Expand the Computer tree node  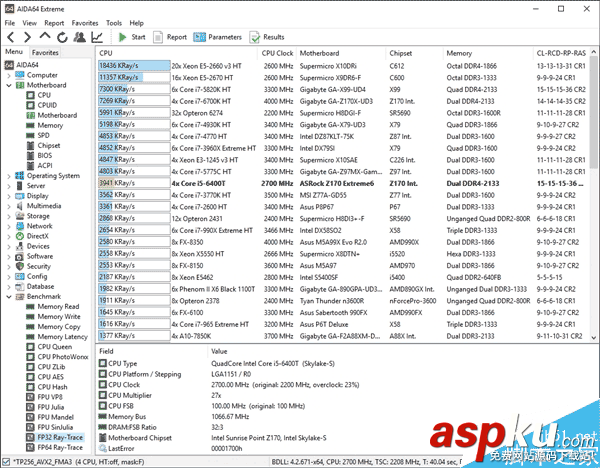9,75
